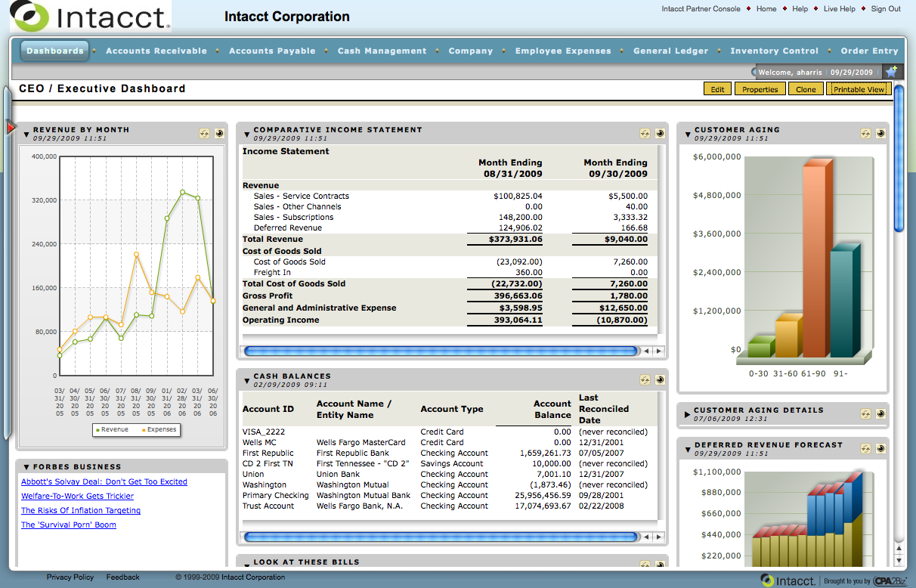The width and height of the screenshot is (916, 588).
Task: Click the Printable View button
Action: (859, 89)
